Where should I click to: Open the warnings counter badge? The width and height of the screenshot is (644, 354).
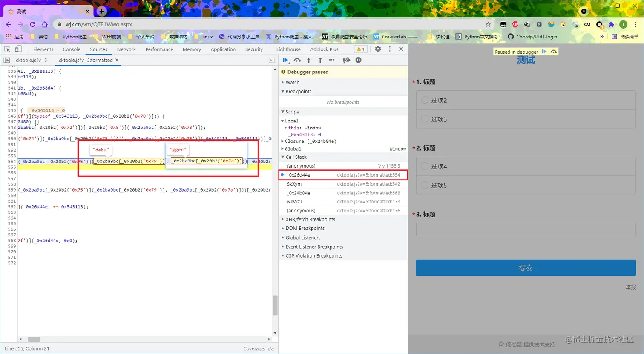point(361,49)
